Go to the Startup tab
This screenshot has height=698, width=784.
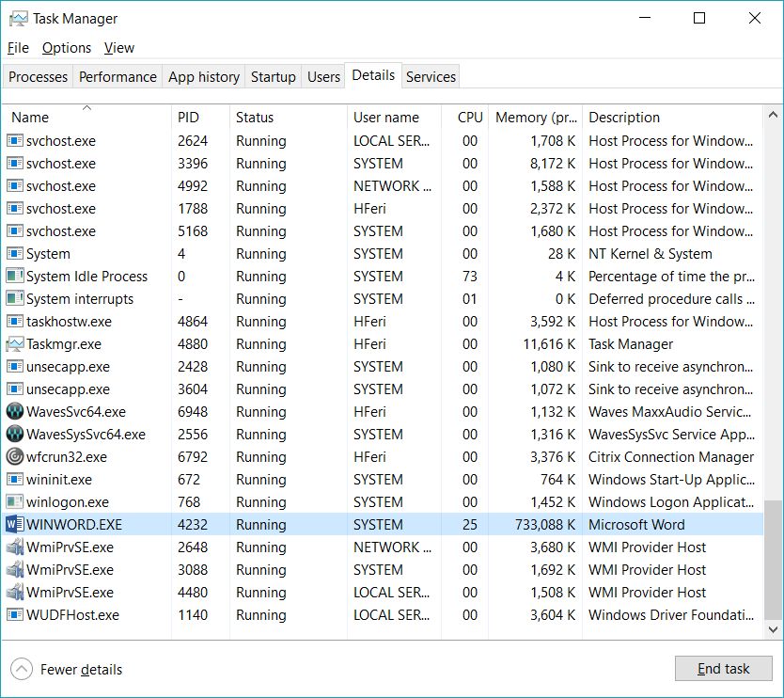pos(273,76)
